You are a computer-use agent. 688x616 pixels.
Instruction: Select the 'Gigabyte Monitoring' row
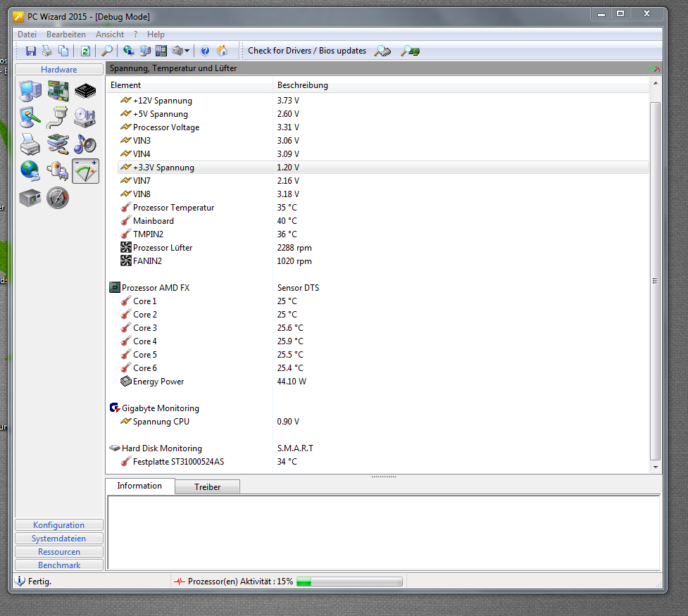click(377, 408)
